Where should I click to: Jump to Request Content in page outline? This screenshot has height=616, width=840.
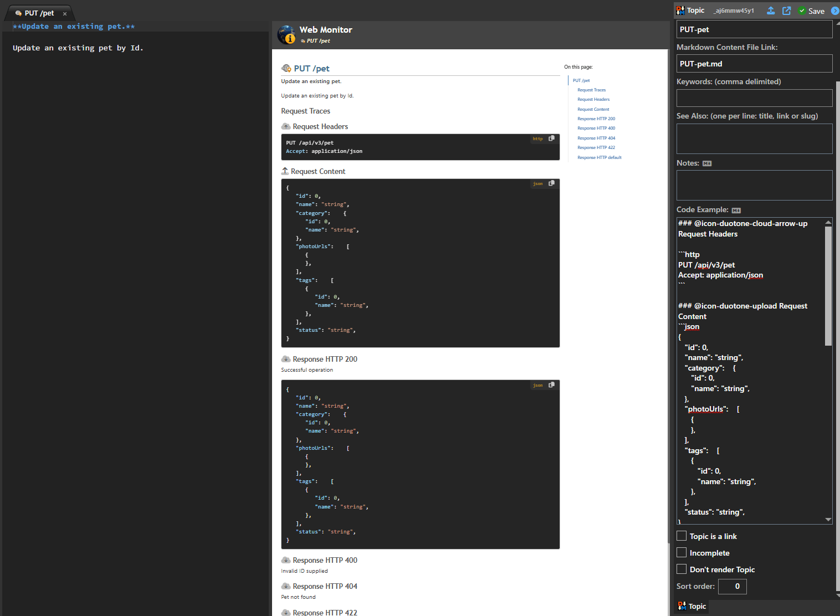pyautogui.click(x=593, y=109)
